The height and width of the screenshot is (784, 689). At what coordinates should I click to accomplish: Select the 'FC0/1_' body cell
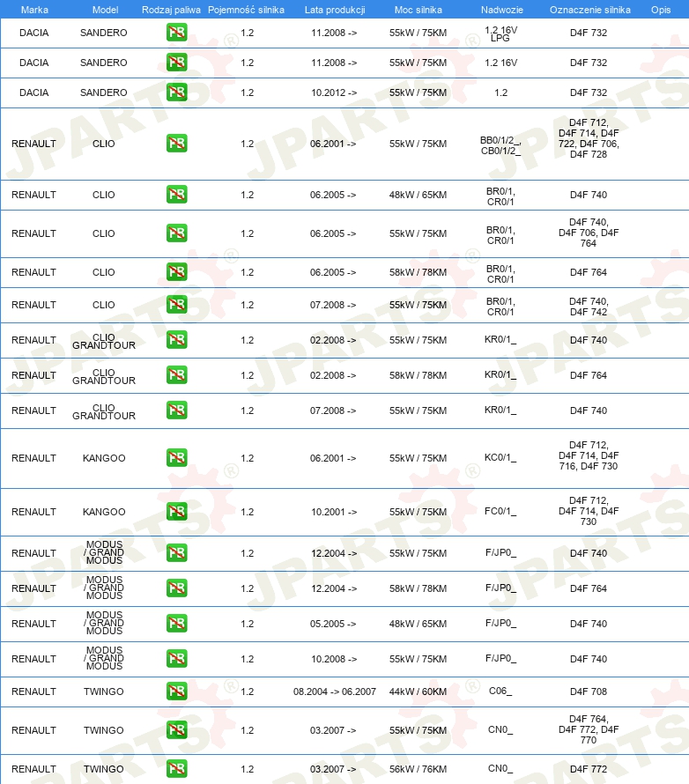click(500, 511)
